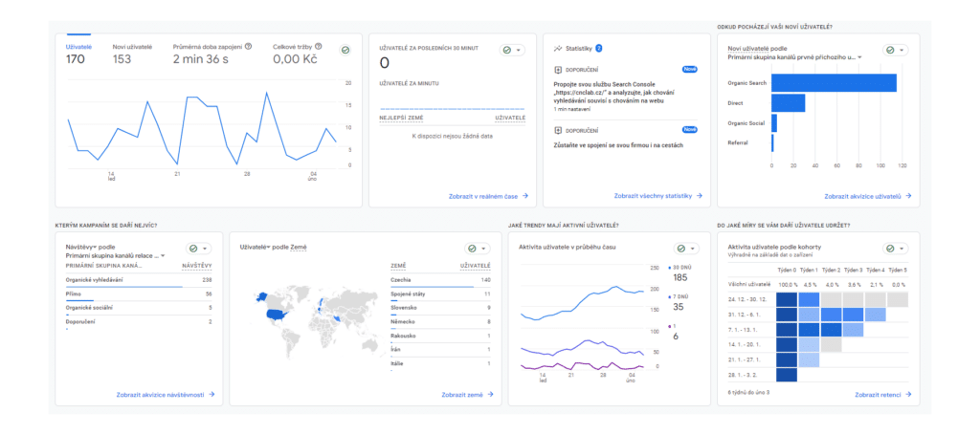980x435 pixels.
Task: Open 'Zobrazit akvizice uživatelů' link
Action: coord(868,196)
